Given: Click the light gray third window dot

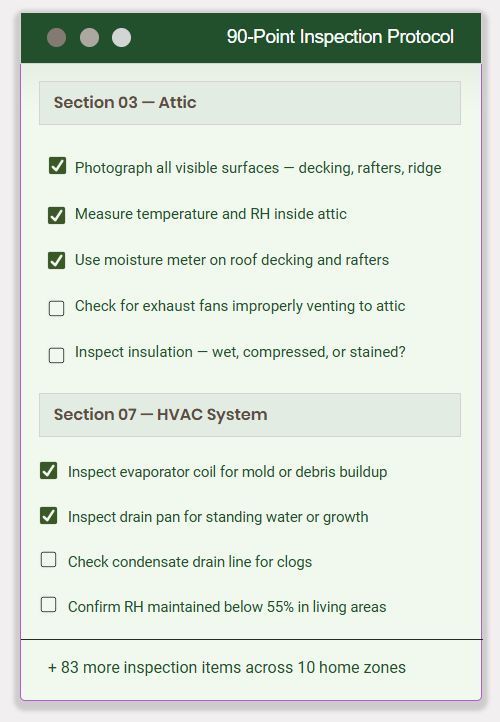Looking at the screenshot, I should 122,37.
